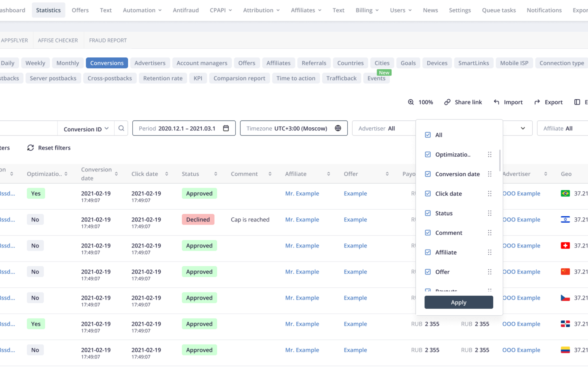Click the Share link chain icon
This screenshot has height=368, width=588.
tap(447, 102)
